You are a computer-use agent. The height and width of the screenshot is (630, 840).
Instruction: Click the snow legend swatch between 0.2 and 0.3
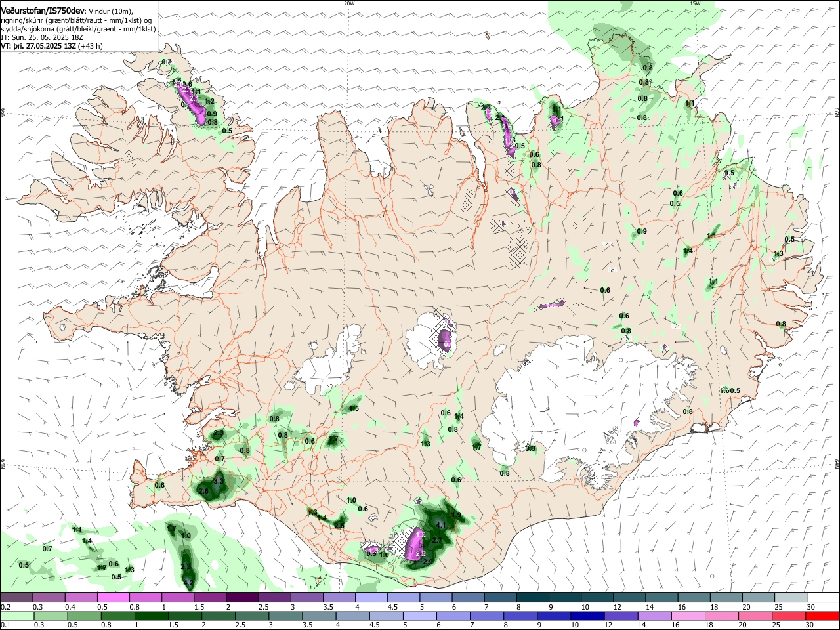18,597
